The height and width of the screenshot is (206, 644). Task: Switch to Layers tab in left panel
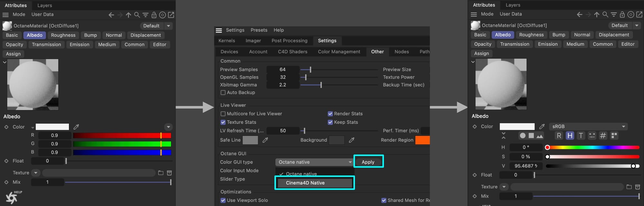(45, 5)
